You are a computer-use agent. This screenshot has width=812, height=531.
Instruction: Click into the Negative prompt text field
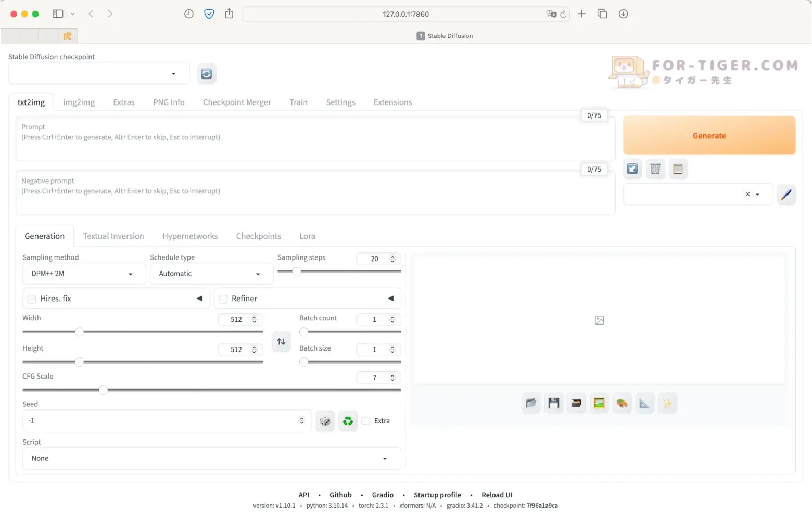(315, 198)
